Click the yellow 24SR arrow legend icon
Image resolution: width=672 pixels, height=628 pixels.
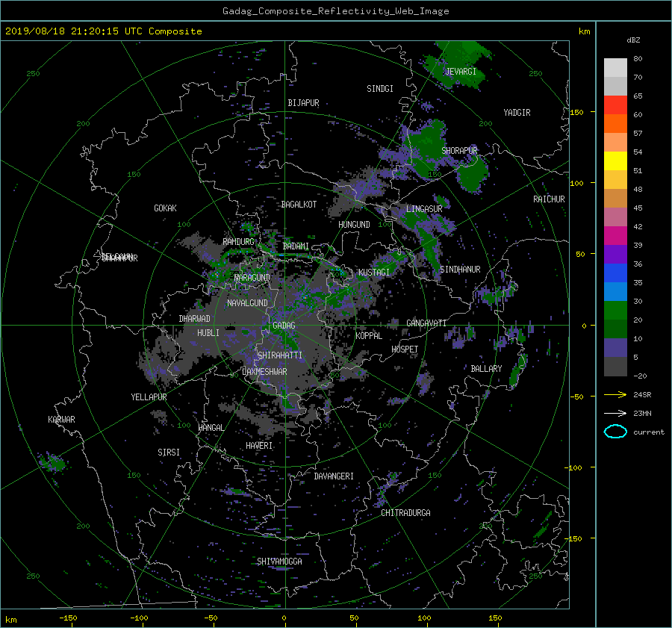click(x=615, y=394)
